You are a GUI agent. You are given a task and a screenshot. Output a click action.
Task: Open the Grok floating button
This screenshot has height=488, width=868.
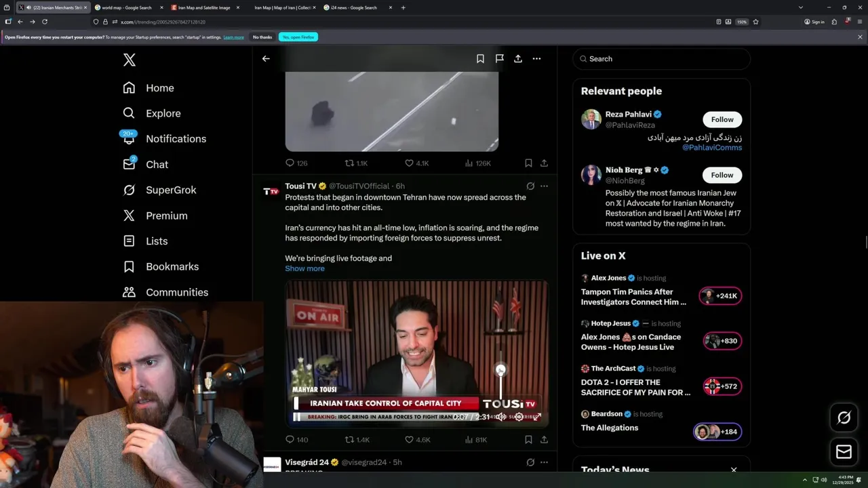click(844, 418)
